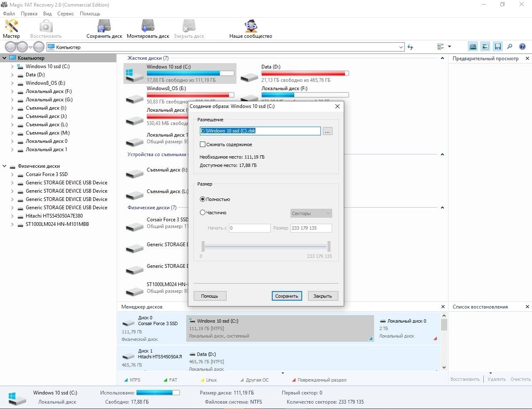532x409 pixels.
Task: Toggle the preview panel icon
Action: (485, 47)
